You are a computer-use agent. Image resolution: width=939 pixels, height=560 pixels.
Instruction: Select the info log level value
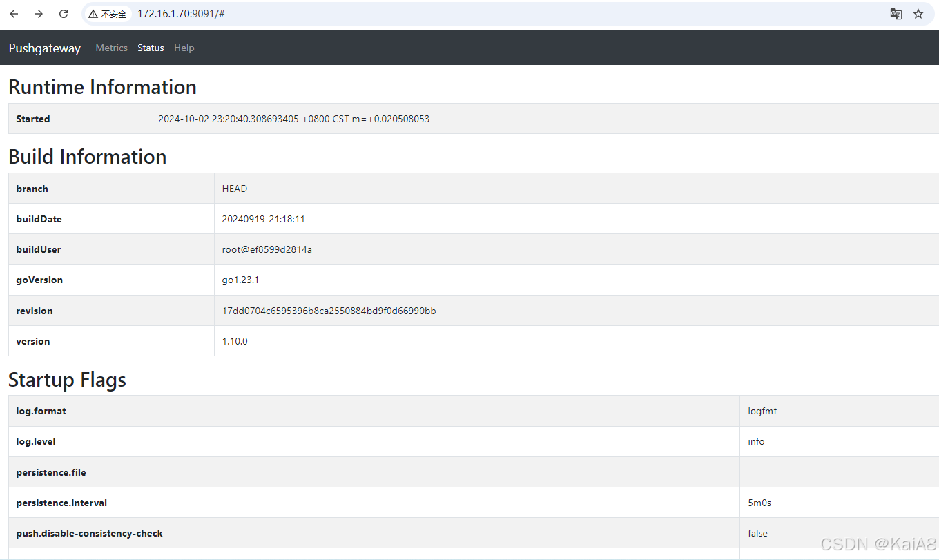pos(756,441)
